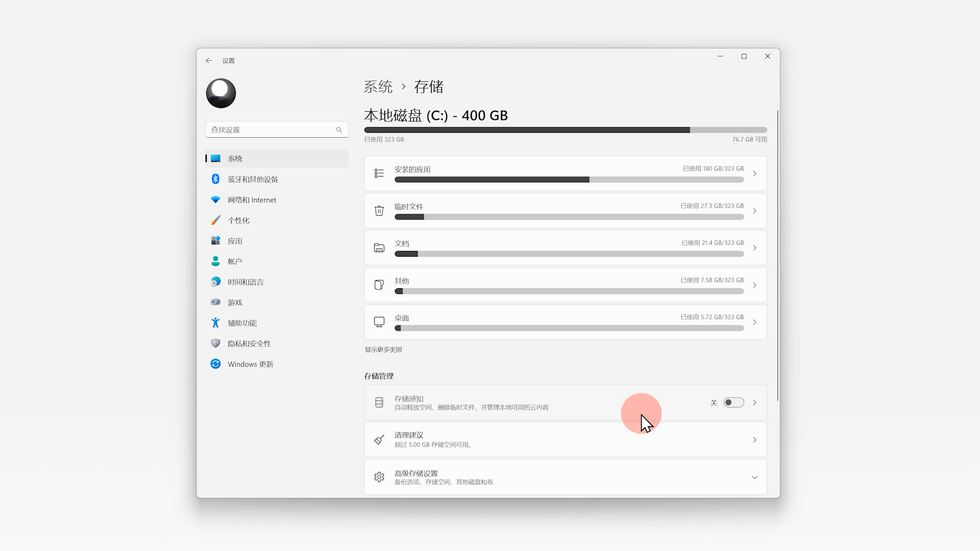Click the 辅助功能 accessibility figure icon

coord(215,323)
